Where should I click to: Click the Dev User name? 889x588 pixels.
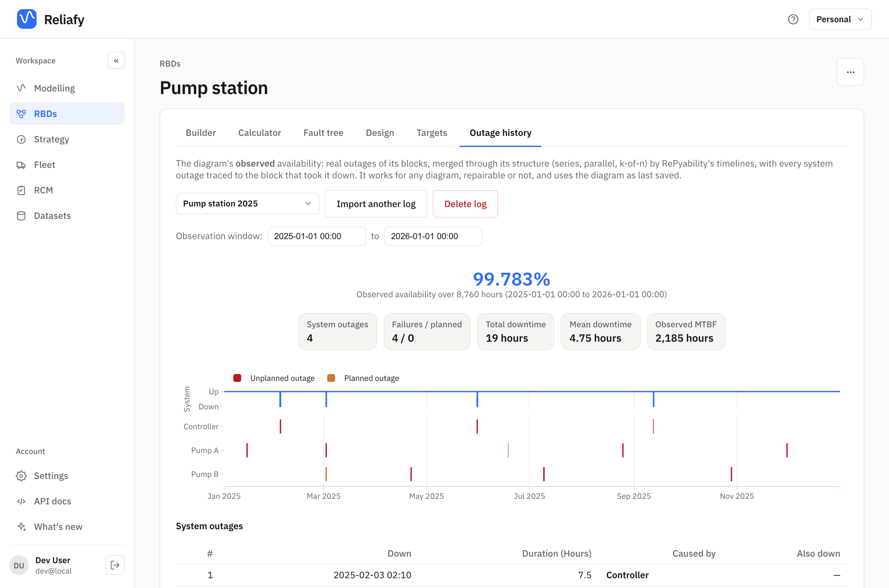pyautogui.click(x=53, y=560)
